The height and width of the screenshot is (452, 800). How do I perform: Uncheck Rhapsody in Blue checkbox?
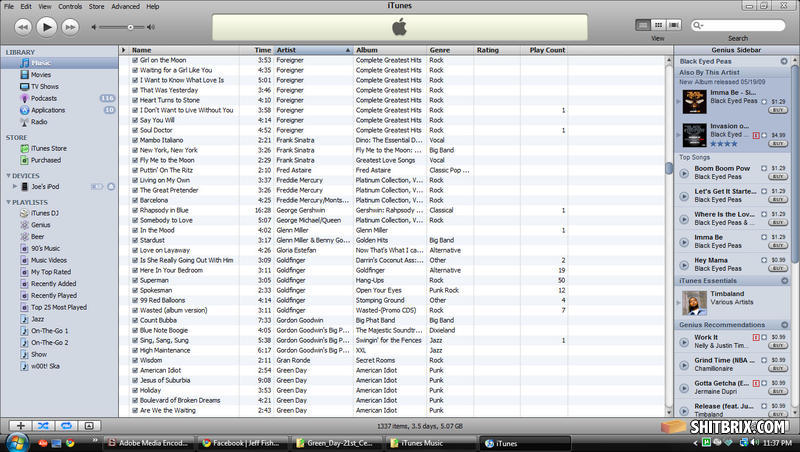(x=135, y=210)
